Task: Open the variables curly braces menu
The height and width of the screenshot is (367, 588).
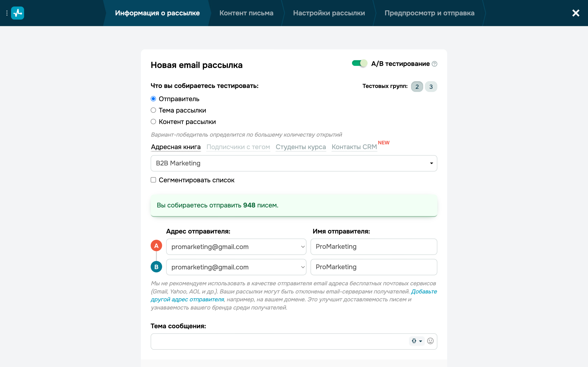Action: click(417, 341)
